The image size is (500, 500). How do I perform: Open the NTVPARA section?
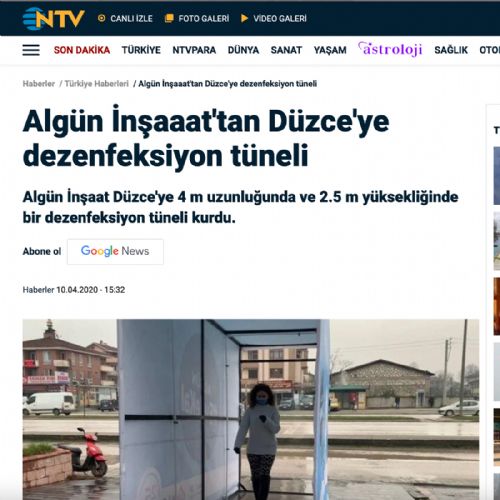[194, 50]
